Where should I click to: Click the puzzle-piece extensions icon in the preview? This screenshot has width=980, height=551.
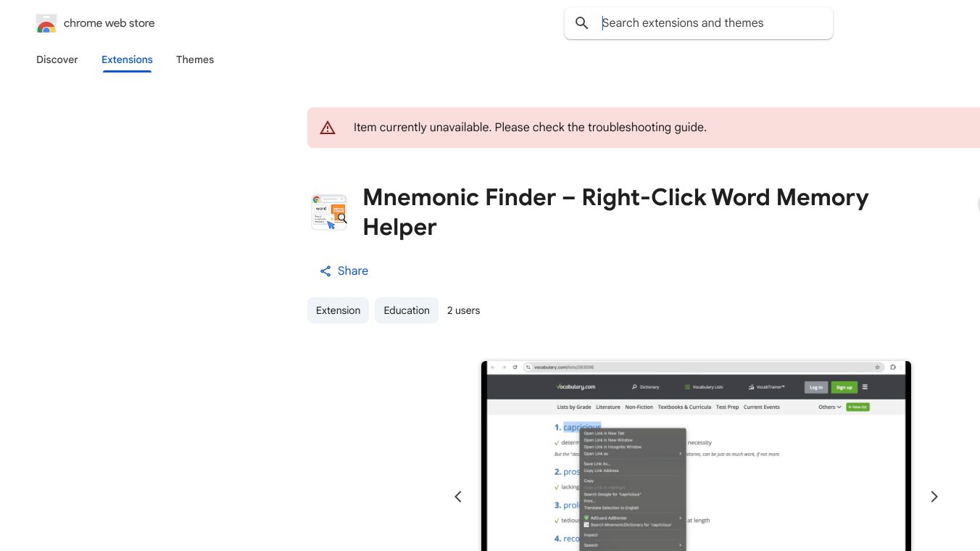(893, 368)
